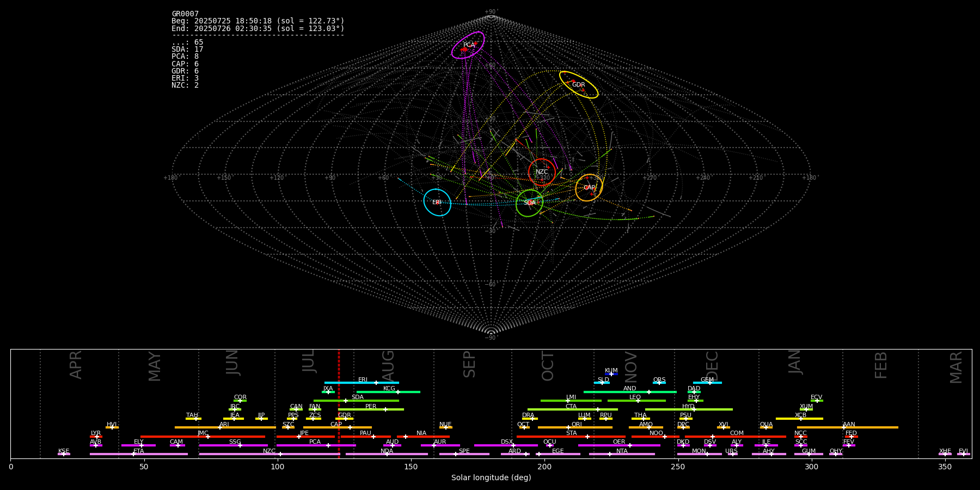
Task: Click the PER shower bar in timeline
Action: click(x=371, y=409)
